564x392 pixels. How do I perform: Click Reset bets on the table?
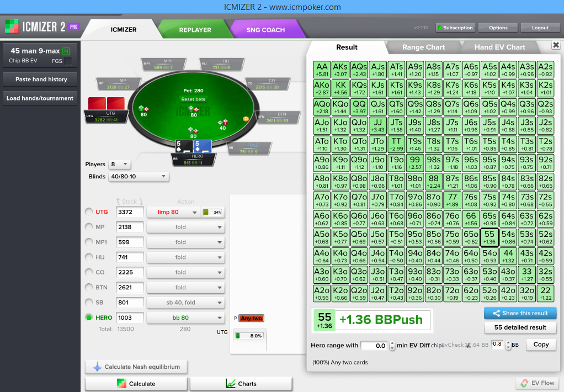point(193,99)
